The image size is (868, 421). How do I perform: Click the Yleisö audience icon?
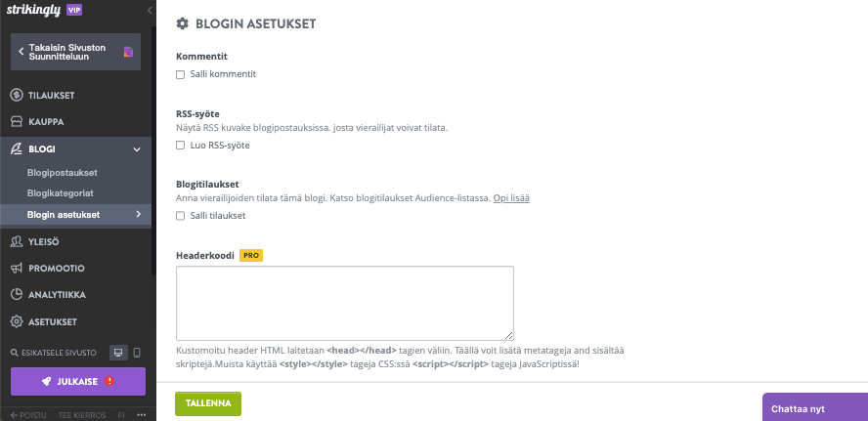pyautogui.click(x=17, y=241)
